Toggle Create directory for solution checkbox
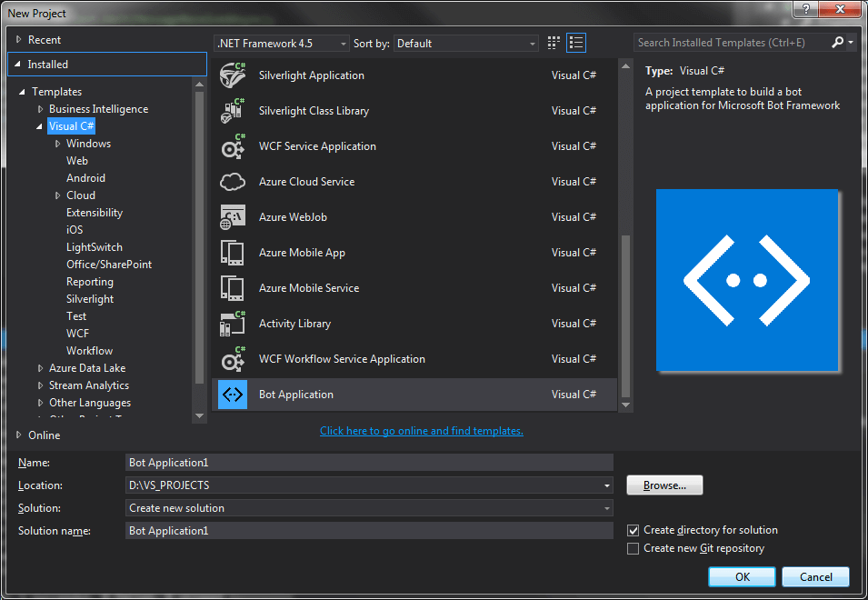The image size is (868, 600). point(633,530)
